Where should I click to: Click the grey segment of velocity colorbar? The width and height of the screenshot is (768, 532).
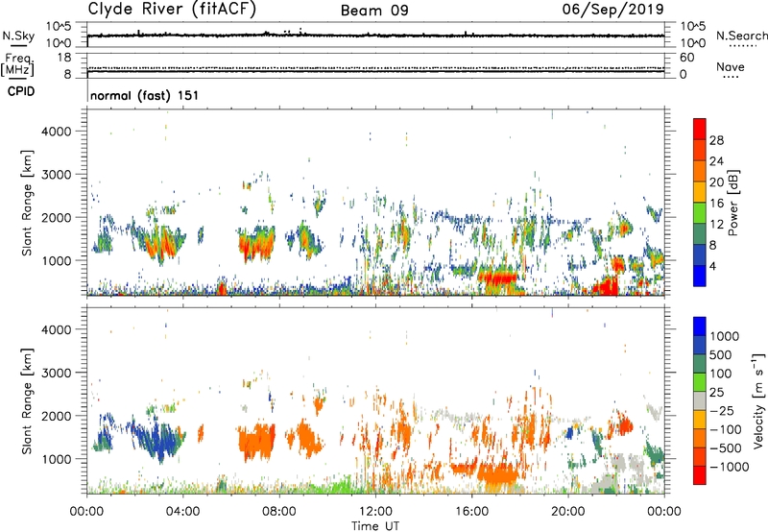[700, 400]
